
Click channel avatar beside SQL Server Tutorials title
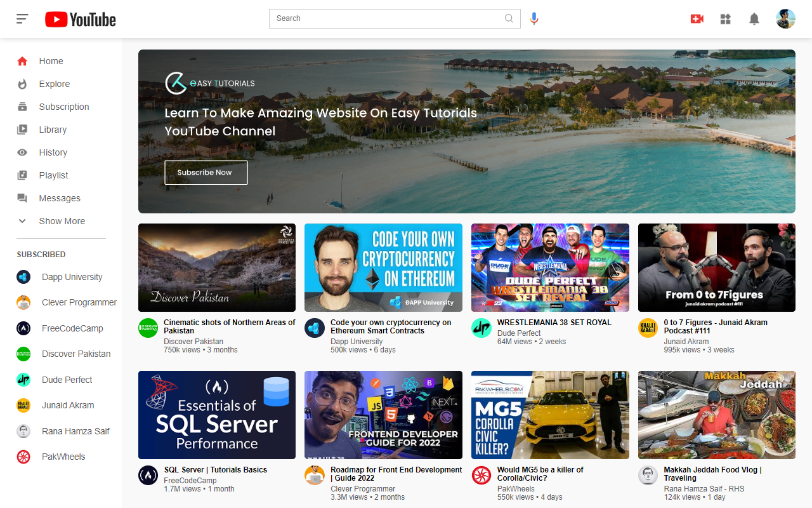[148, 476]
